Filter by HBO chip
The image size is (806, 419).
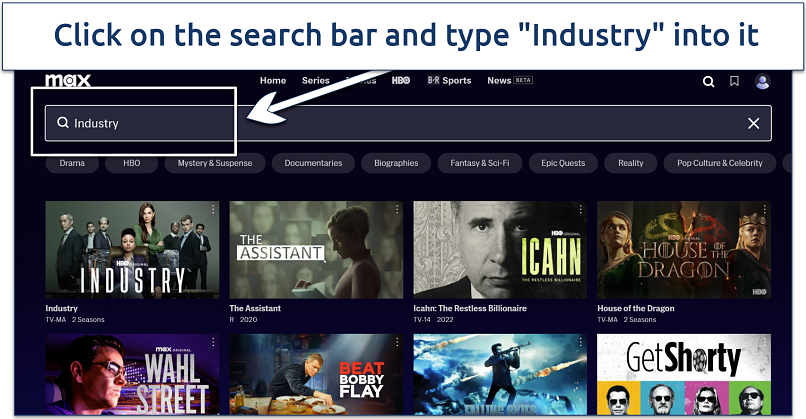[132, 163]
